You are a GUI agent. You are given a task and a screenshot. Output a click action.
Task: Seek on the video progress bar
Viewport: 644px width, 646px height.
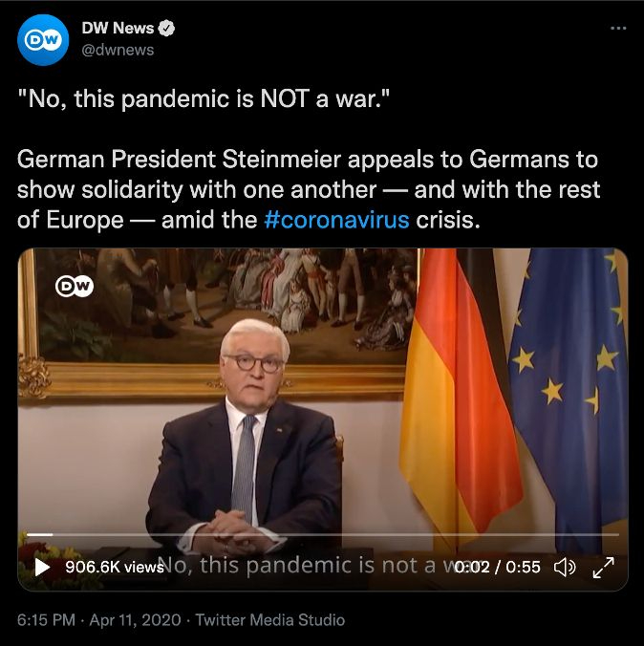coord(323,534)
